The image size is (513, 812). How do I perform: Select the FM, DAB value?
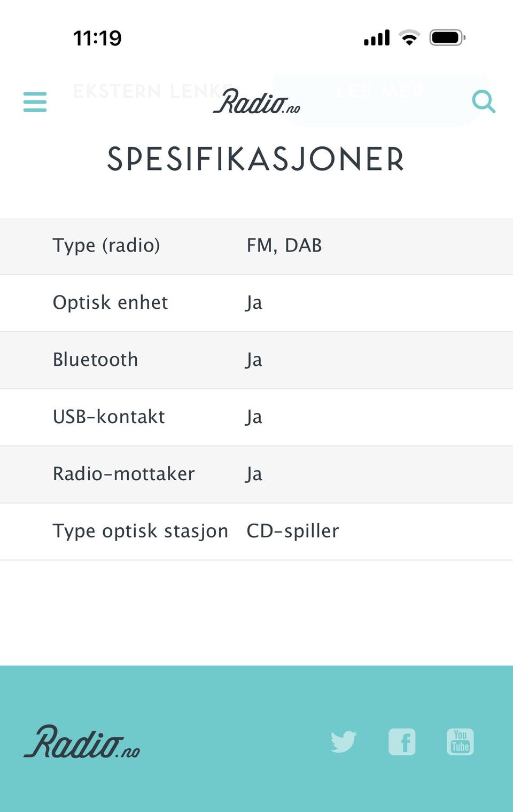point(284,246)
